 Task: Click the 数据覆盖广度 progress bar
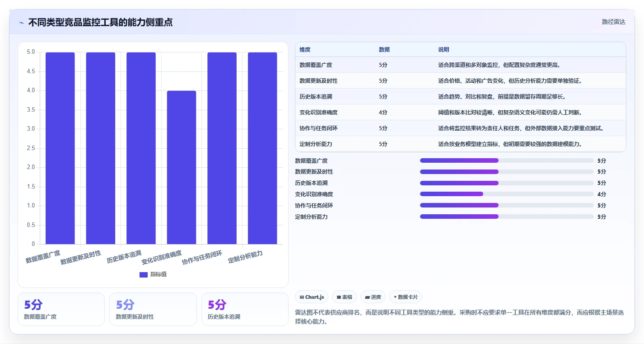click(x=507, y=160)
